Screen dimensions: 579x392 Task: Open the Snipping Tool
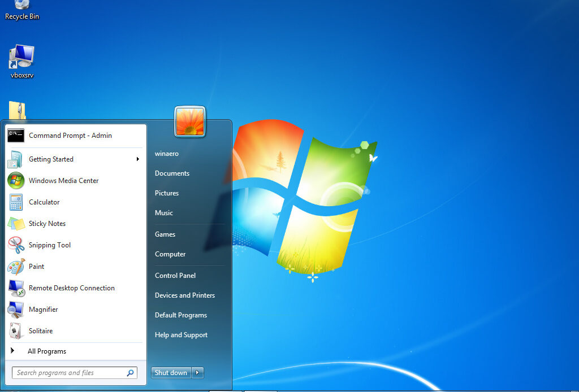[49, 245]
